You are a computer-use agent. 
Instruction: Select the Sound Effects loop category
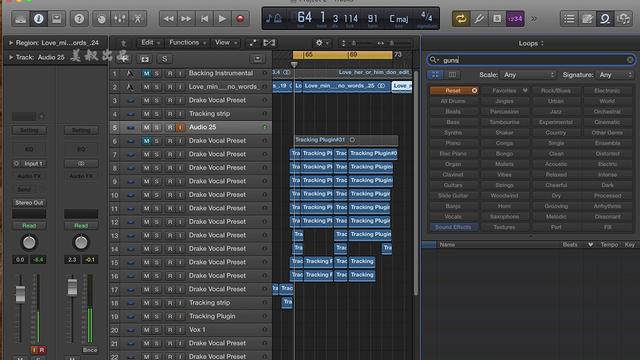tap(453, 227)
